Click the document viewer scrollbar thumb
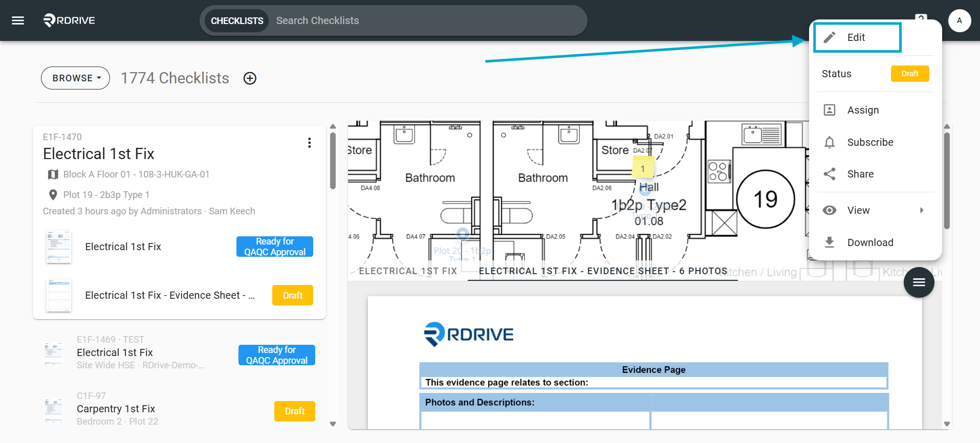 click(947, 180)
